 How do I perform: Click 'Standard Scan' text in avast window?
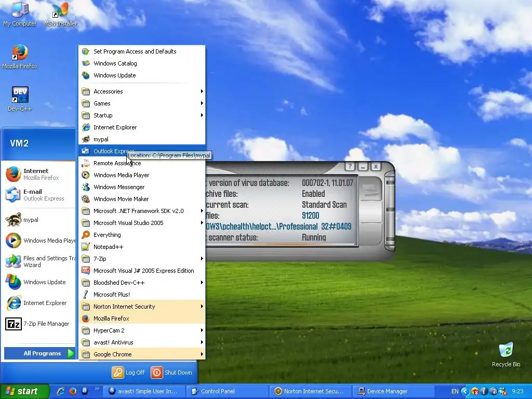[324, 205]
